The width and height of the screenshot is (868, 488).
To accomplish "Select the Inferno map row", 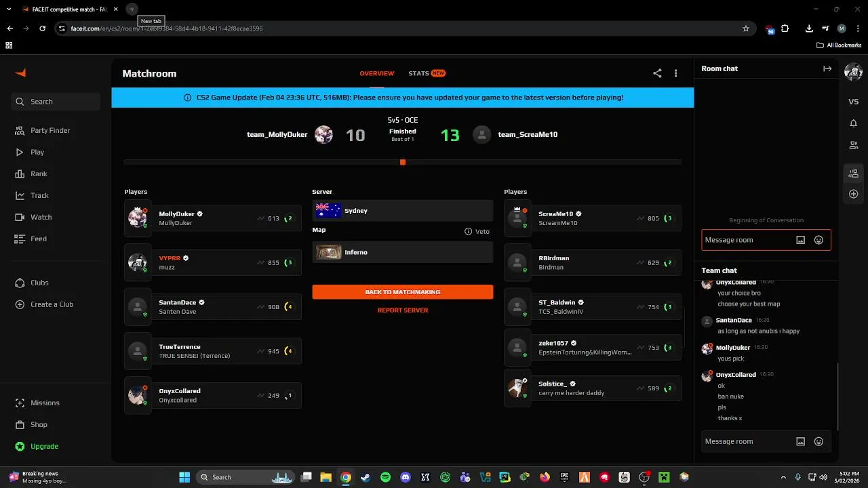I will click(403, 252).
